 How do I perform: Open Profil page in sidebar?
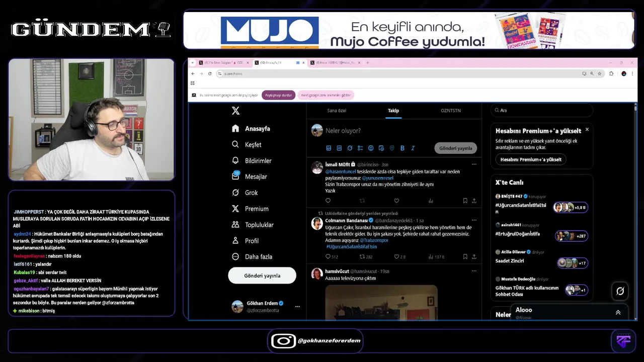tap(245, 241)
